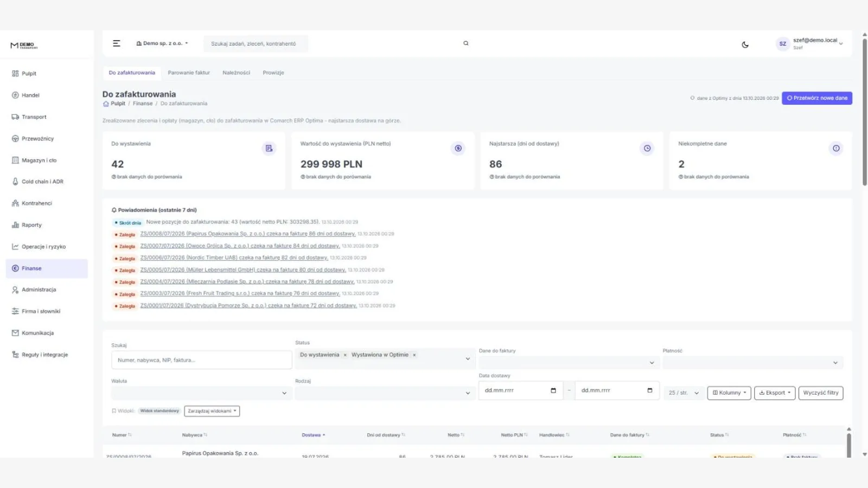Open Administracja in the sidebar
868x488 pixels.
[x=47, y=290]
